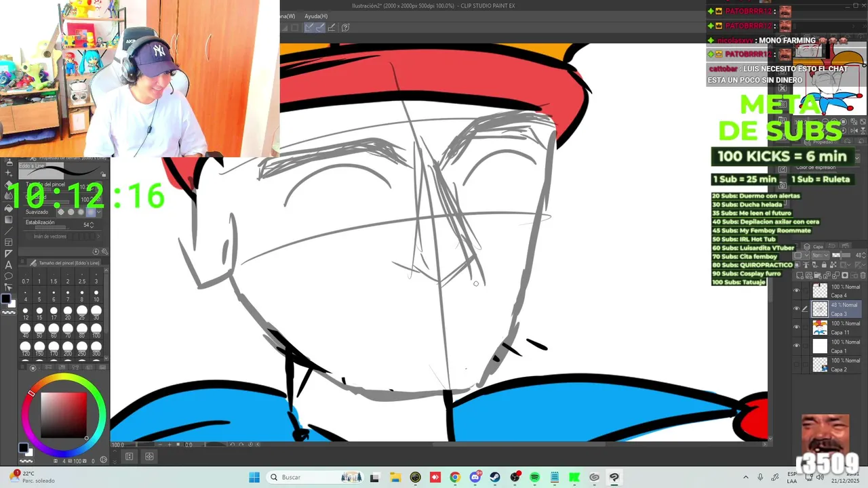Open the tool property wrench settings
The image size is (868, 488).
[x=104, y=251]
